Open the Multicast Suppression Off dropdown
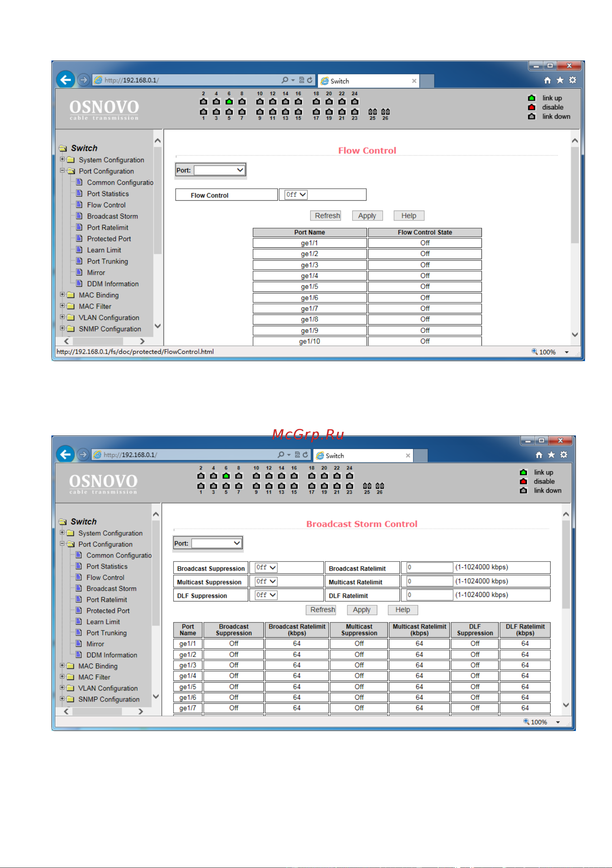 click(x=266, y=581)
